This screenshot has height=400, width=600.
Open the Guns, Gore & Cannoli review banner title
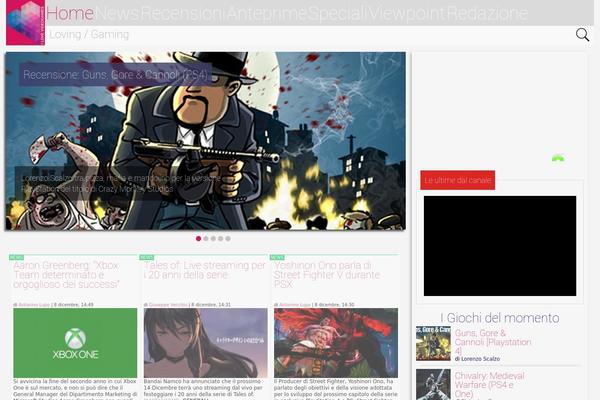[x=116, y=75]
